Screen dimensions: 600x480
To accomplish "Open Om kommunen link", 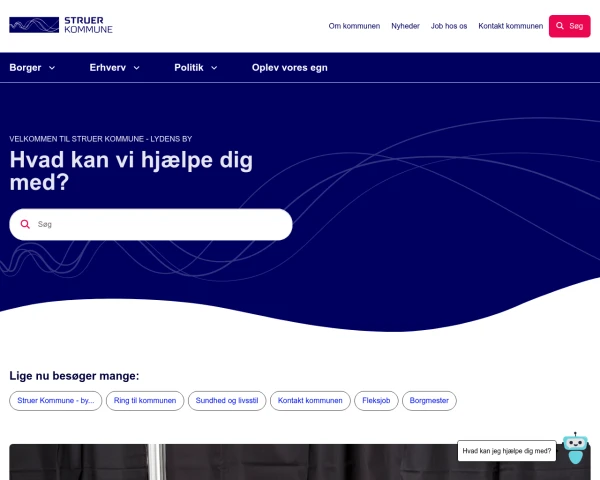I will (x=354, y=26).
